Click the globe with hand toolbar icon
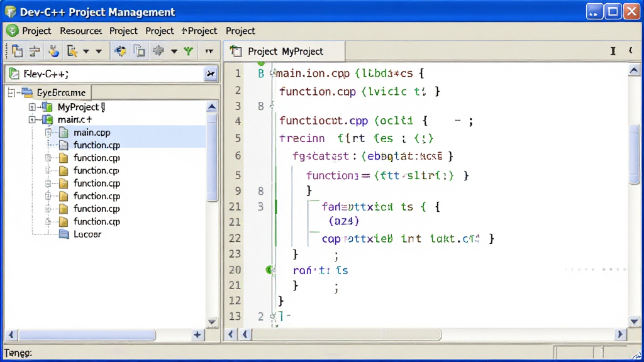Image resolution: width=644 pixels, height=362 pixels. tap(53, 52)
